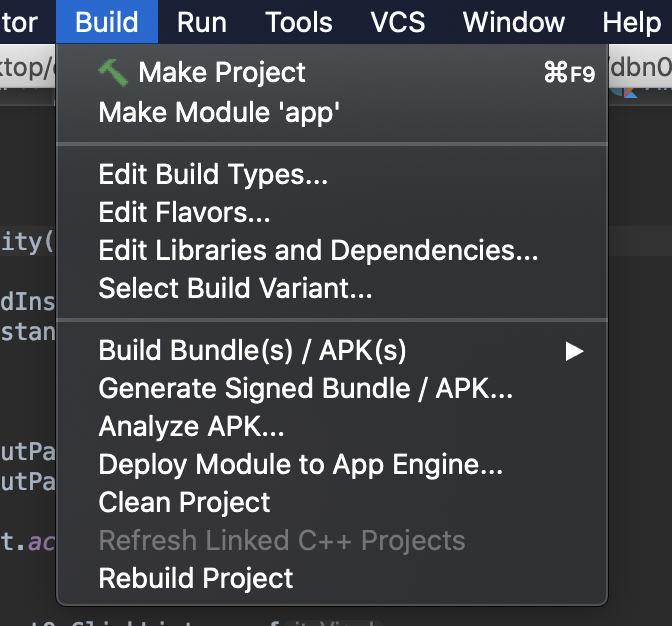Image resolution: width=672 pixels, height=626 pixels.
Task: Select Generate Signed Bundle / APK
Action: point(306,389)
